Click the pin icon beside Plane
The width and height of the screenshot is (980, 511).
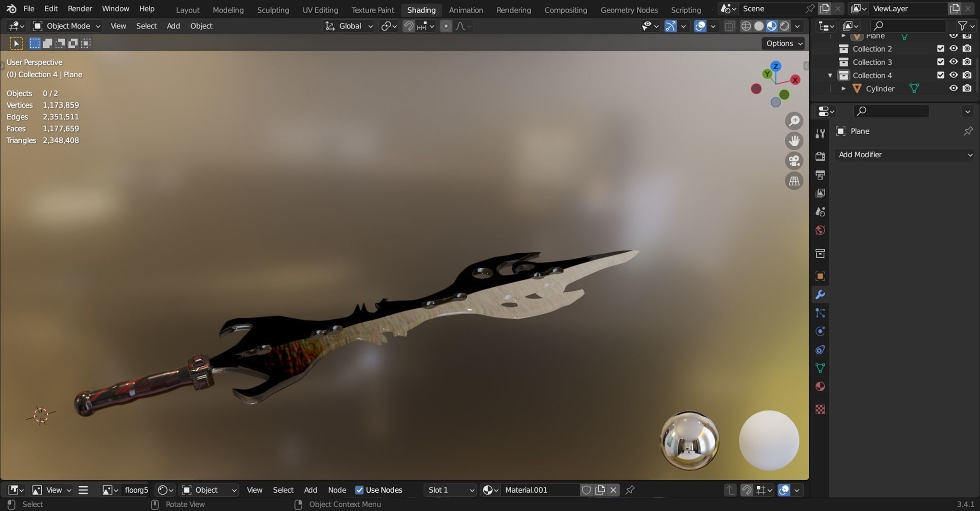968,131
